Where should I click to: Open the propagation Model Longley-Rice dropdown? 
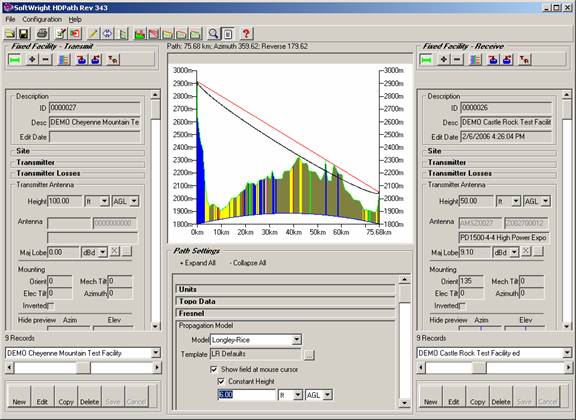point(296,340)
